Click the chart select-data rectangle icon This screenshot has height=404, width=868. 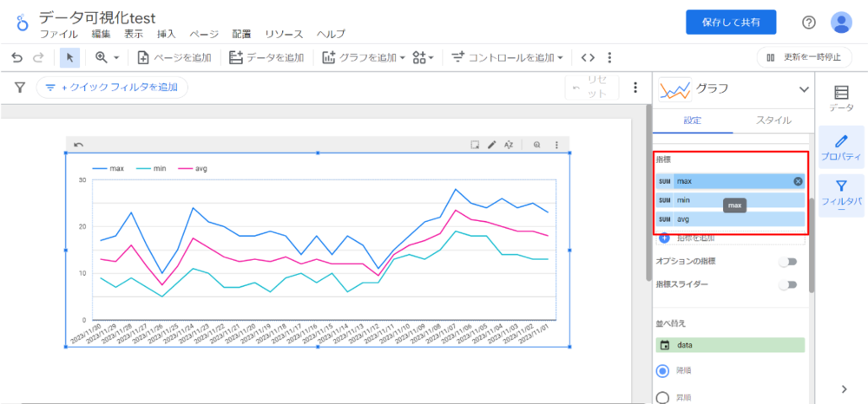475,144
